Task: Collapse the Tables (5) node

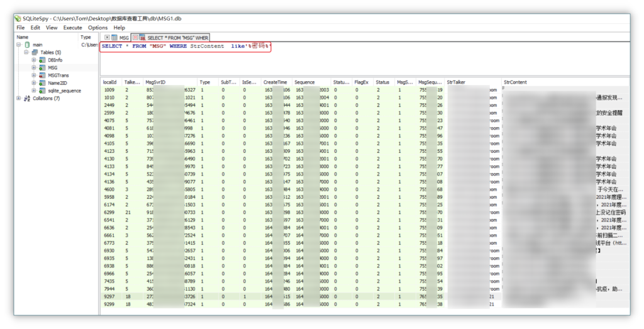Action: (26, 53)
